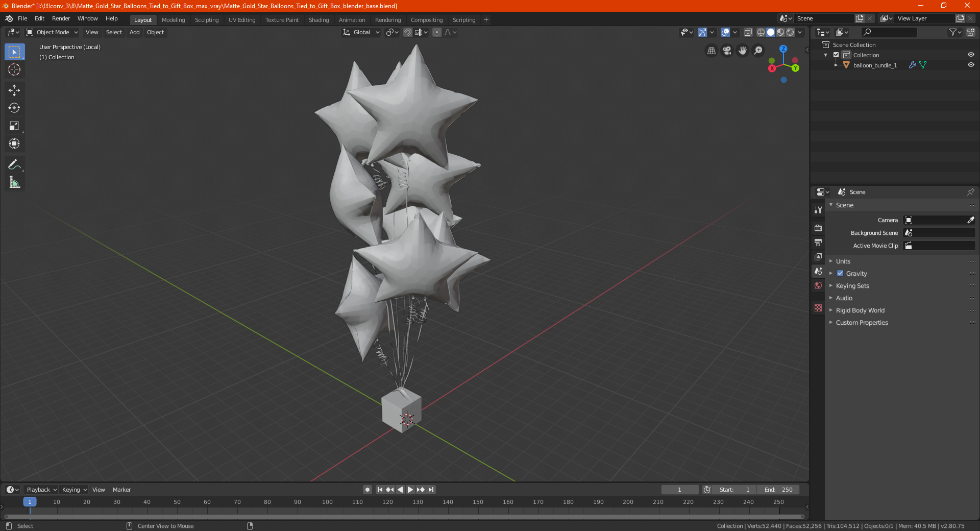Select the Scale tool
Screen dimensions: 980x531
(x=14, y=126)
